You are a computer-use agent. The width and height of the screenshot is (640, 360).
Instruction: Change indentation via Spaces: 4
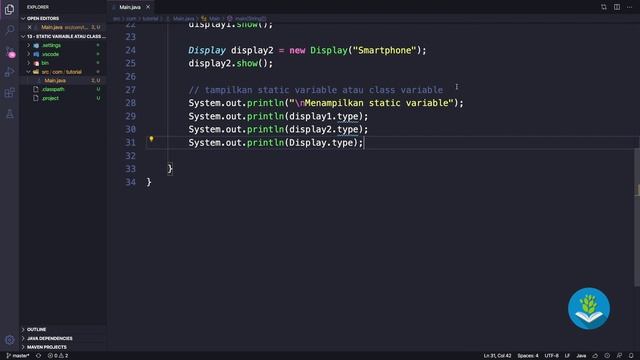tap(528, 356)
